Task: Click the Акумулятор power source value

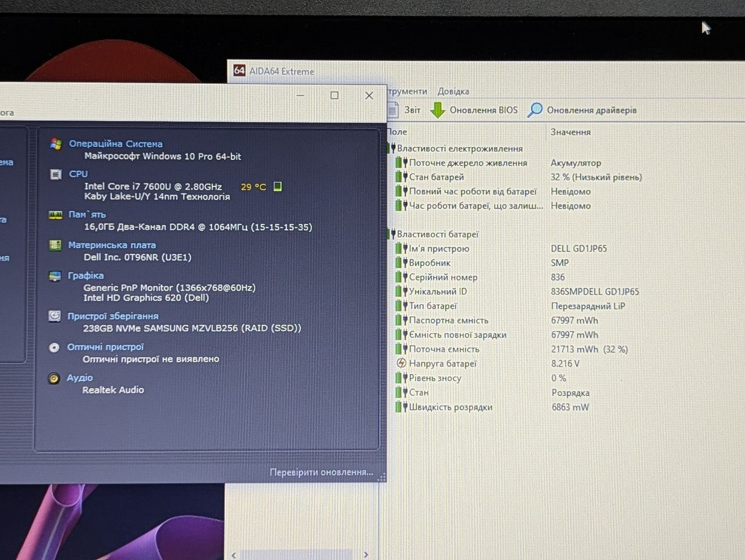Action: click(x=576, y=163)
